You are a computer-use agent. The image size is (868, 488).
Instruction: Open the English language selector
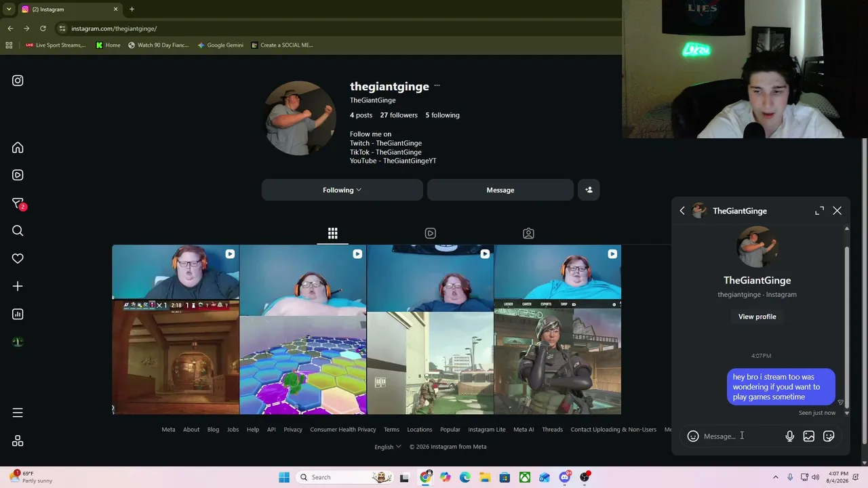(x=388, y=447)
